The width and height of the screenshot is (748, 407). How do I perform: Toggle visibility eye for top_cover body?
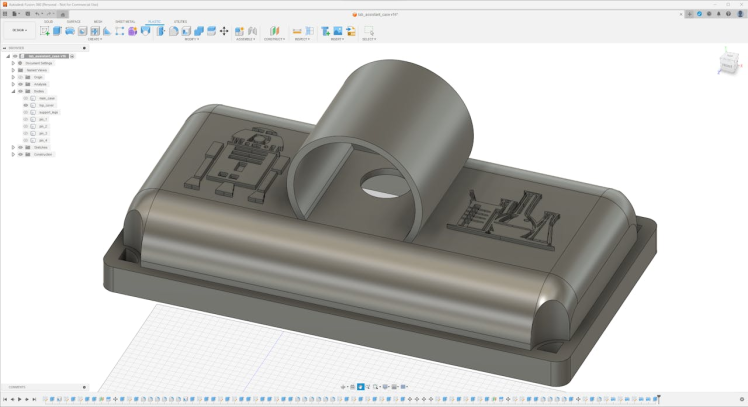(24, 104)
